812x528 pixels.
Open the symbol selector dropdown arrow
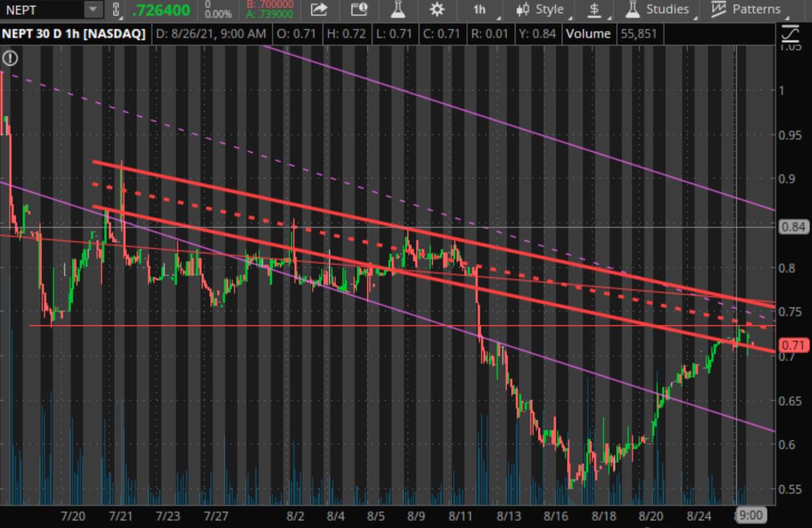(x=93, y=10)
